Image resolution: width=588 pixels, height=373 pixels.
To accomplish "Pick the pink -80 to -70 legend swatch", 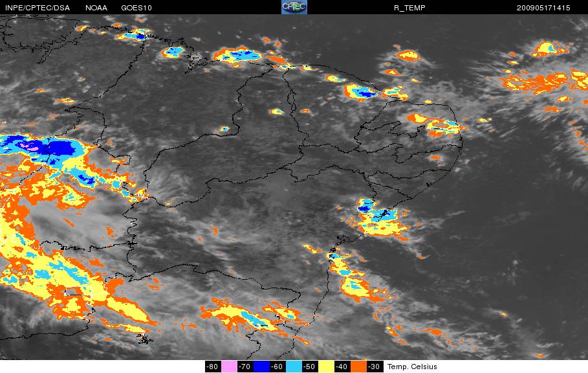I will pyautogui.click(x=229, y=367).
